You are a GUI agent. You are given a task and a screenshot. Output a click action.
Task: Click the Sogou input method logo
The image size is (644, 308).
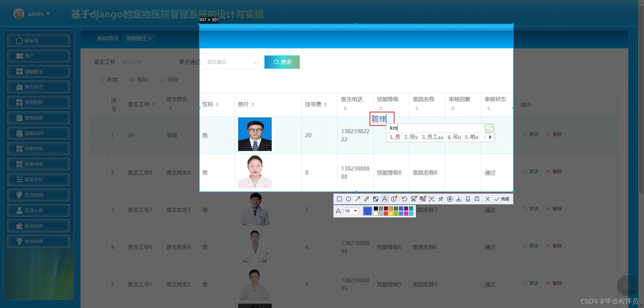tap(489, 128)
